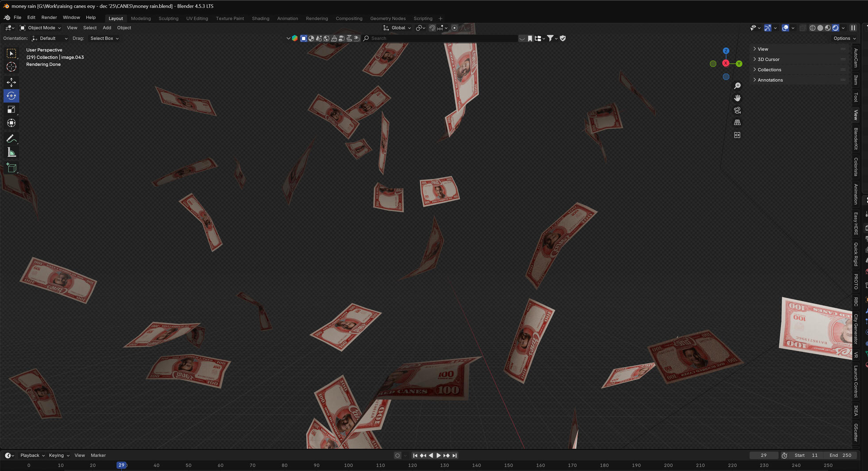Activate the Add Cube tool
Viewport: 868px width, 471px height.
[12, 168]
